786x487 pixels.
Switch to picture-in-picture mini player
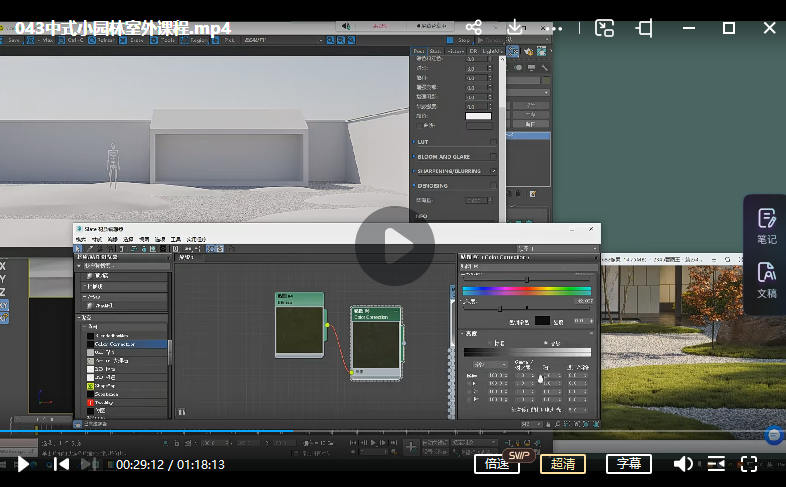point(605,28)
